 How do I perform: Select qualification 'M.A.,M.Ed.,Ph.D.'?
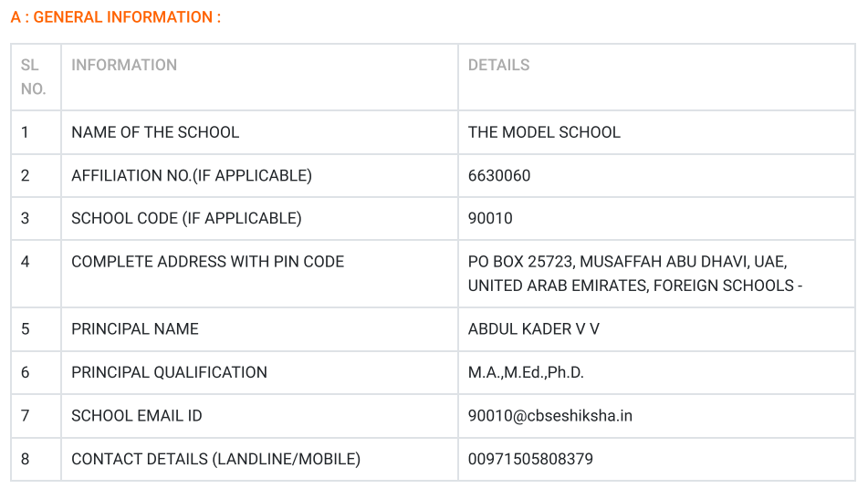[526, 372]
